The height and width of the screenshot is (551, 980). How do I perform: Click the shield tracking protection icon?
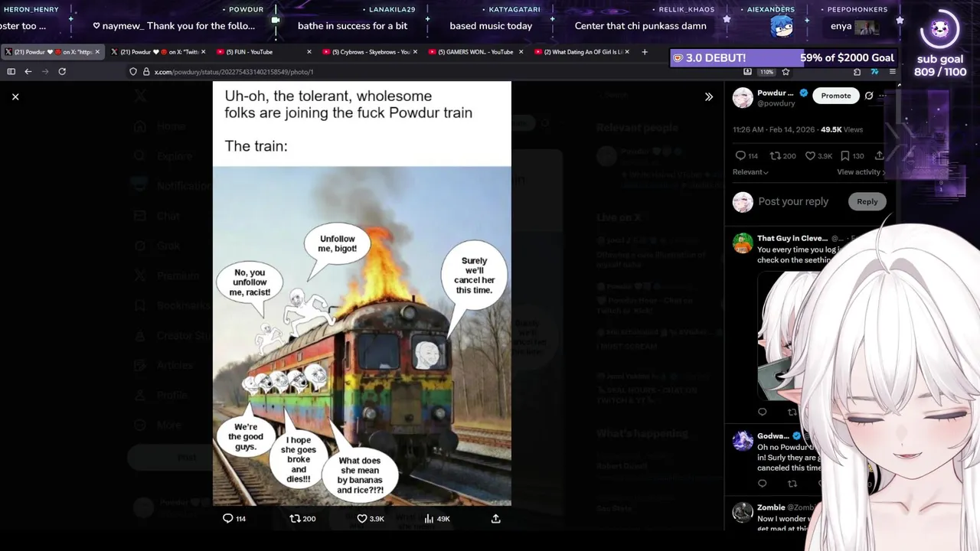(133, 72)
